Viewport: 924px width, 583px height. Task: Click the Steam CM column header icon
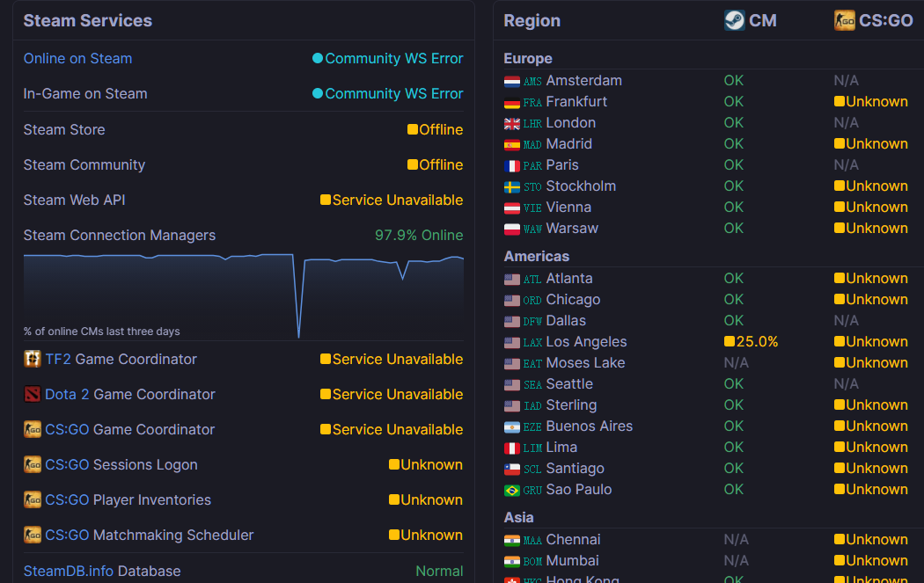[734, 20]
